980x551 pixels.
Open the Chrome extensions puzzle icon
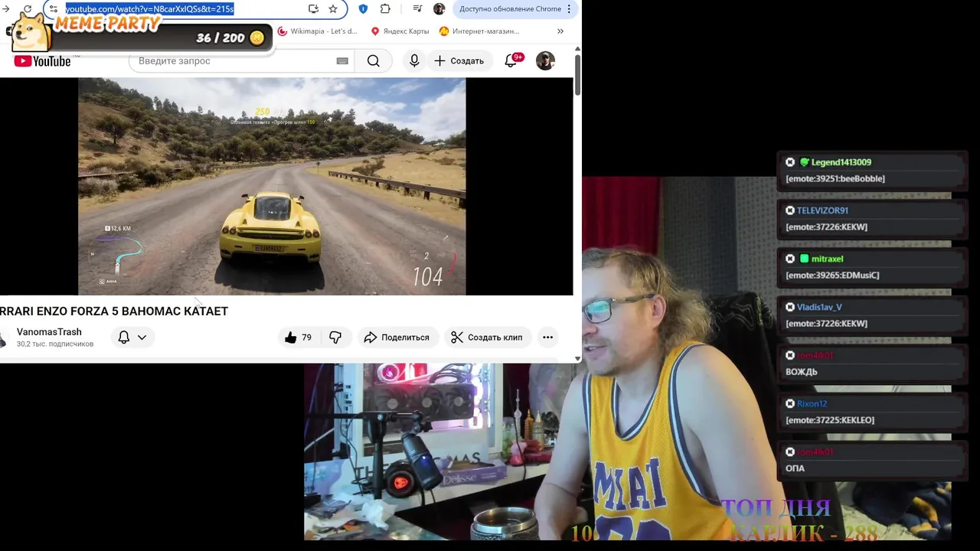pos(385,9)
